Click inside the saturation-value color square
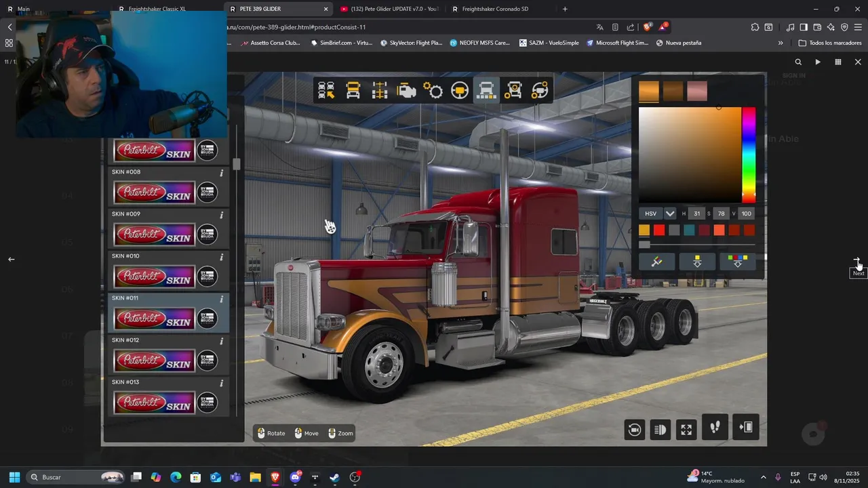 pyautogui.click(x=690, y=155)
